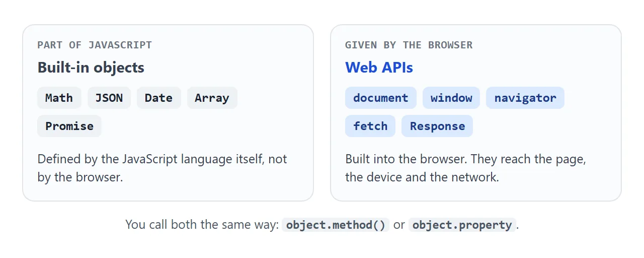This screenshot has width=644, height=258.
Task: Select the JSON chip
Action: click(109, 98)
